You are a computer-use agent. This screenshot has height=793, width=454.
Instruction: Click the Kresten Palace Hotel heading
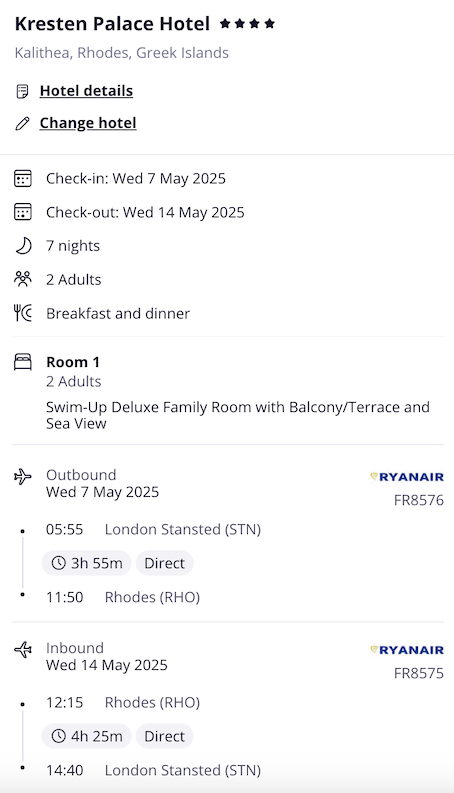click(x=112, y=24)
